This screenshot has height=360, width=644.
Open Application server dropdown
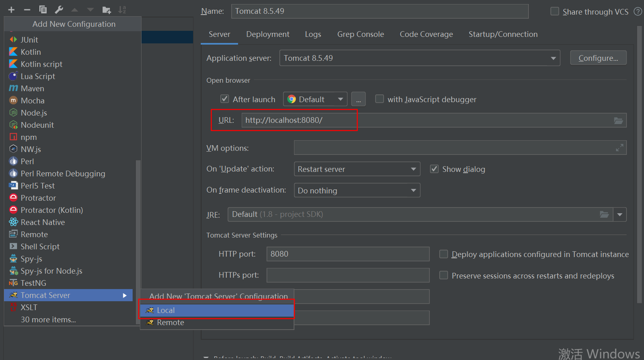(420, 58)
